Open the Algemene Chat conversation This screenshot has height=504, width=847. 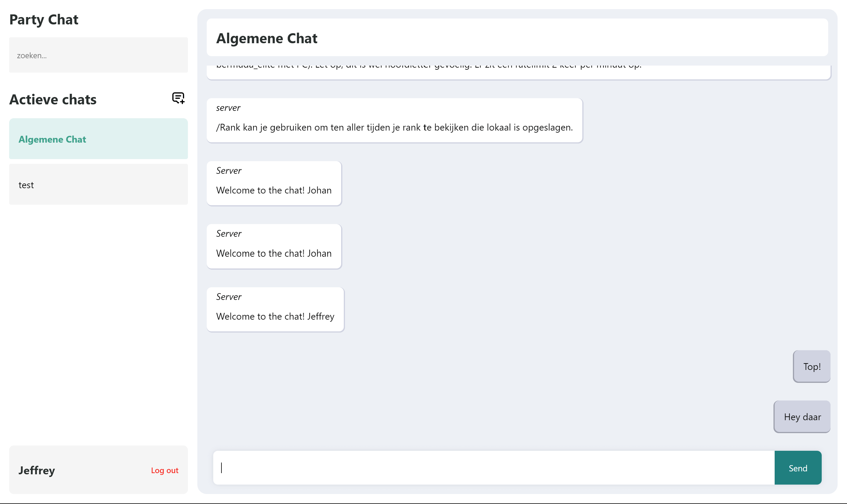[x=98, y=139]
